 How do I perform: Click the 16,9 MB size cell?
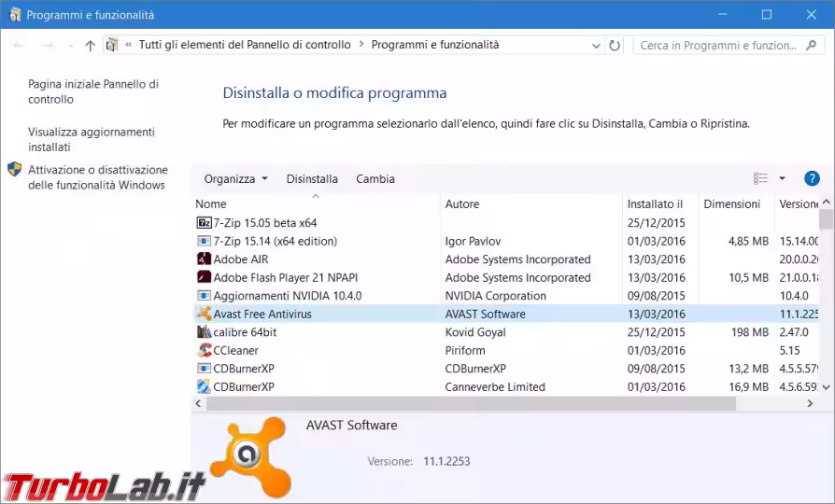point(749,387)
